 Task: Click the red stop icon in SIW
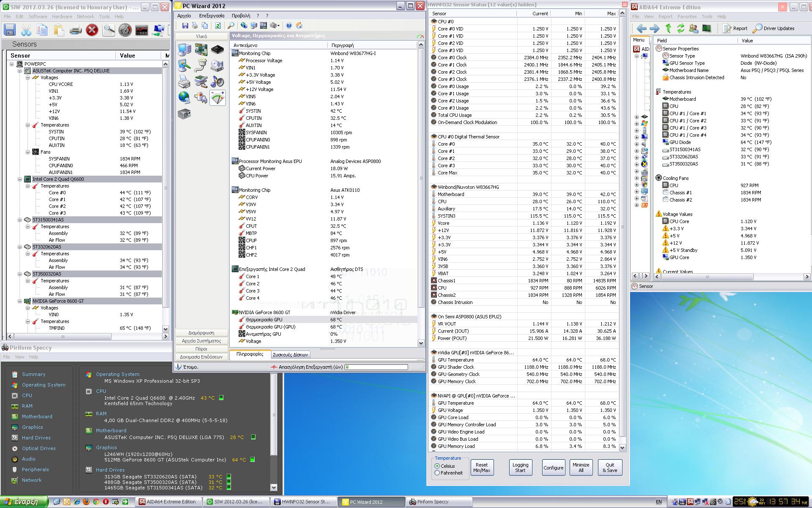92,30
